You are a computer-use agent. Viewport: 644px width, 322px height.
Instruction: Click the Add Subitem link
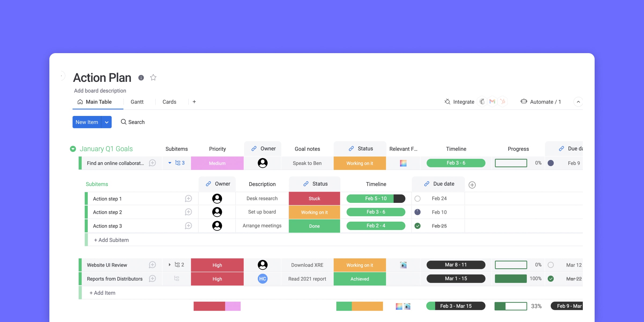pos(111,240)
